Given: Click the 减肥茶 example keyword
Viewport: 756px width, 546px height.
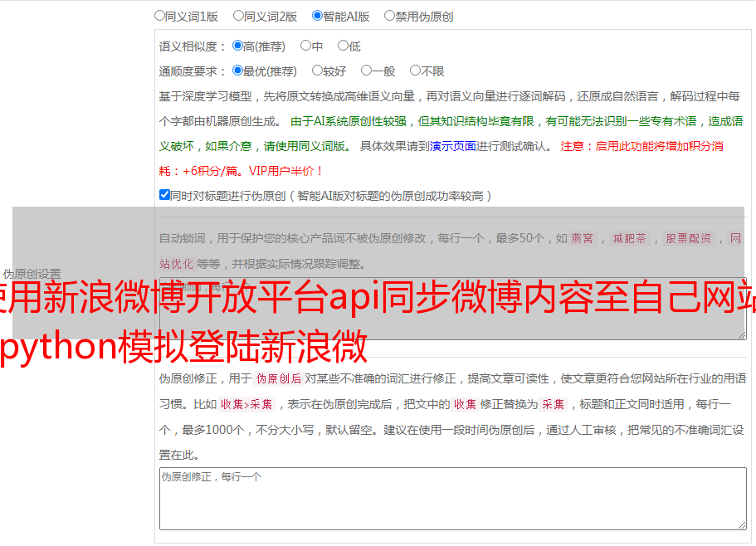Looking at the screenshot, I should tap(630, 238).
